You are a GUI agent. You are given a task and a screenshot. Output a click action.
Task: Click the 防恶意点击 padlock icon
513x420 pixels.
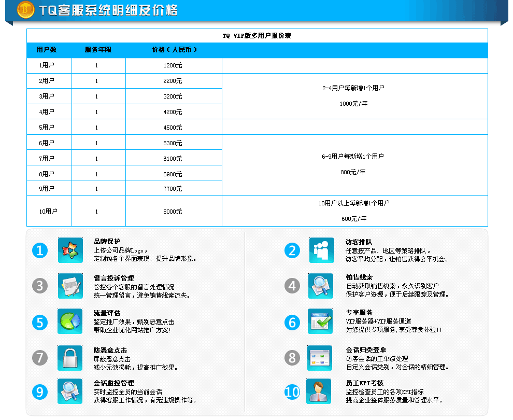[x=70, y=358]
